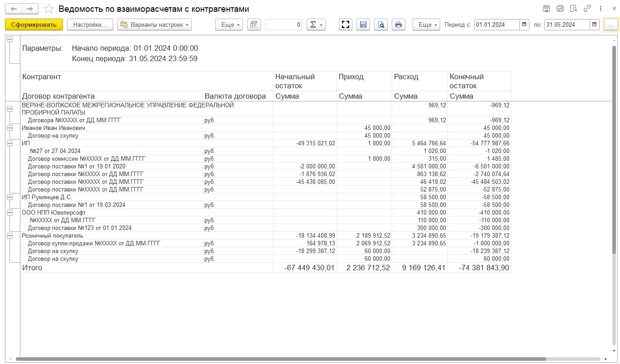Go back with the left arrow

[x=14, y=9]
